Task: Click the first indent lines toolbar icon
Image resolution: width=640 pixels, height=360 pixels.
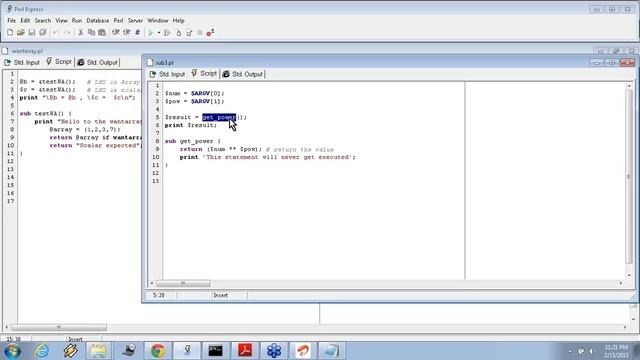Action: pos(116,32)
